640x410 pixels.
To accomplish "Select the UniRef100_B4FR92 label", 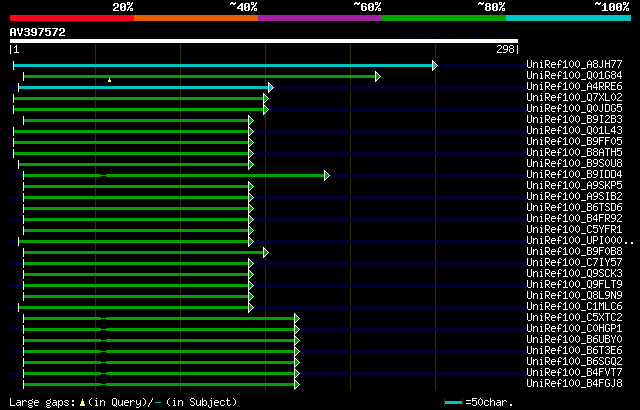I will (x=574, y=219).
